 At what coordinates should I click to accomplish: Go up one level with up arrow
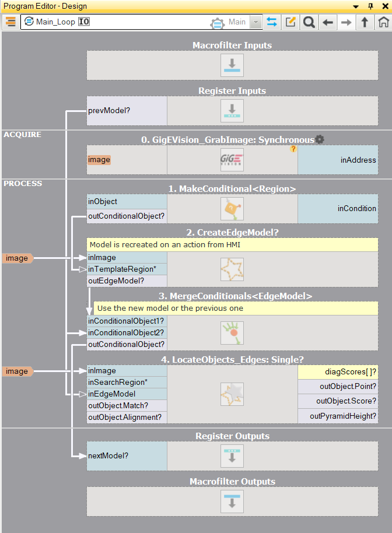pyautogui.click(x=365, y=22)
